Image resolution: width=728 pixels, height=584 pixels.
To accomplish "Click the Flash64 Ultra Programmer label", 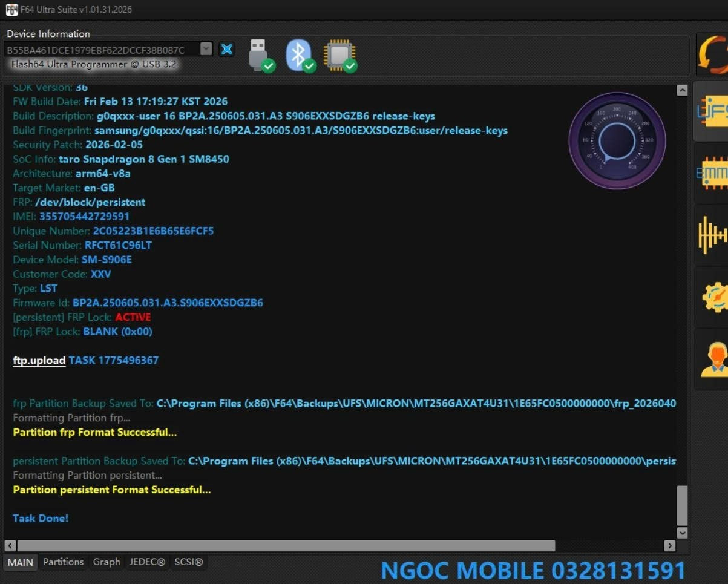I will point(94,64).
